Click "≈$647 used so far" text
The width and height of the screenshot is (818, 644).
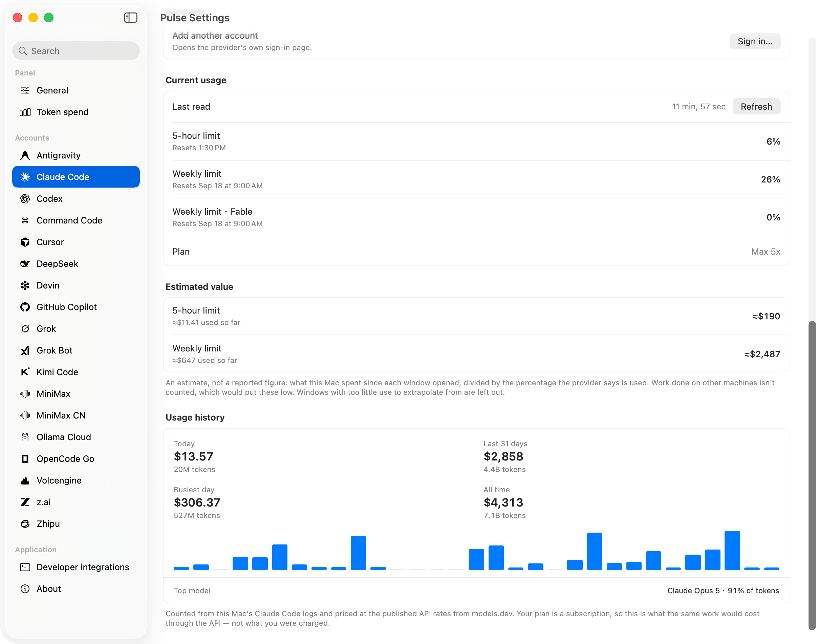[x=205, y=361]
